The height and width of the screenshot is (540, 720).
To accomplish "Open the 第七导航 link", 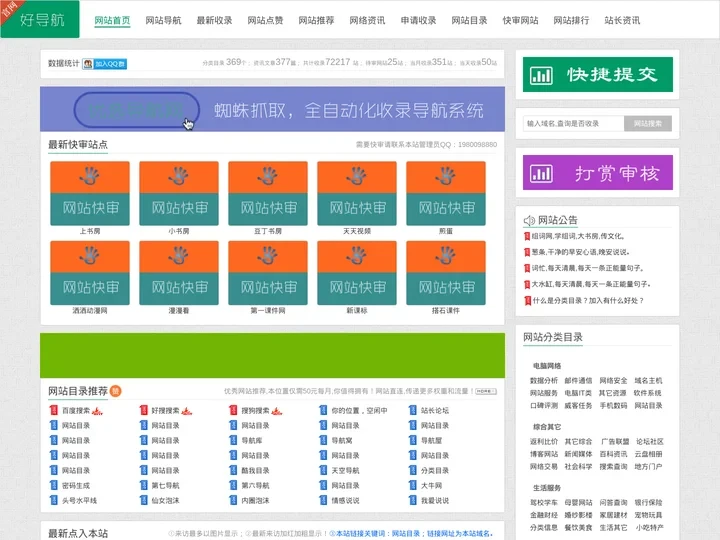I will tap(165, 485).
